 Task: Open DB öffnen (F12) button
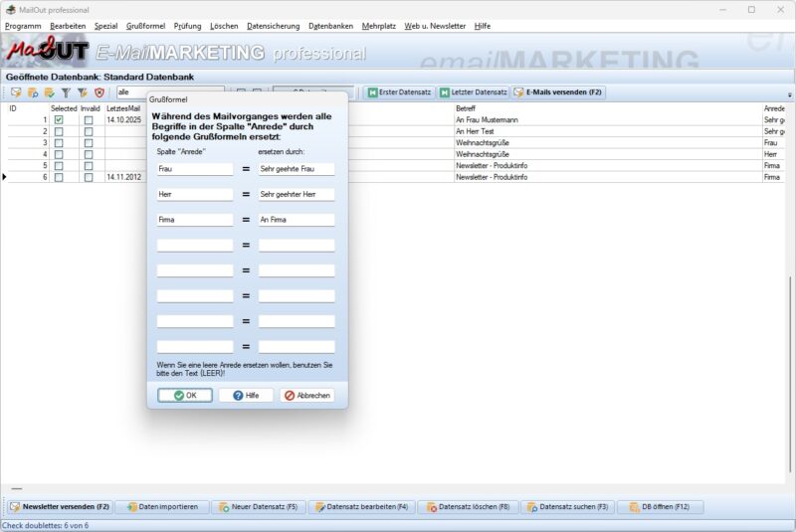point(660,507)
